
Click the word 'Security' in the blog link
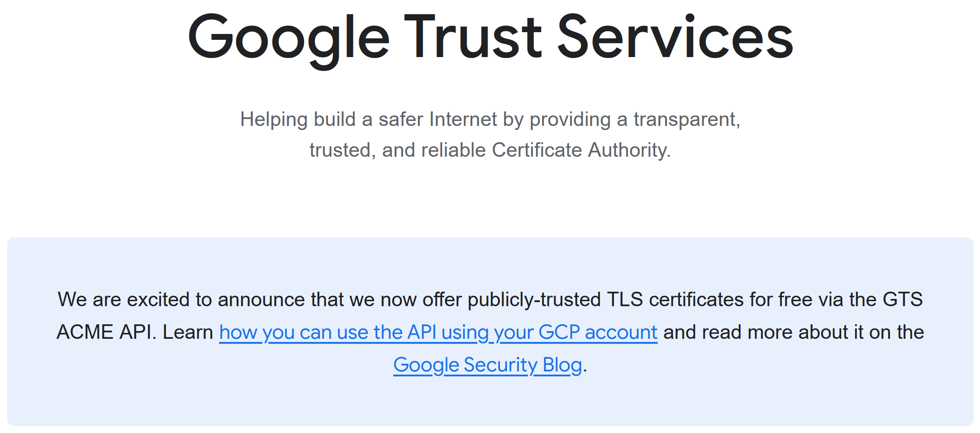(x=500, y=365)
